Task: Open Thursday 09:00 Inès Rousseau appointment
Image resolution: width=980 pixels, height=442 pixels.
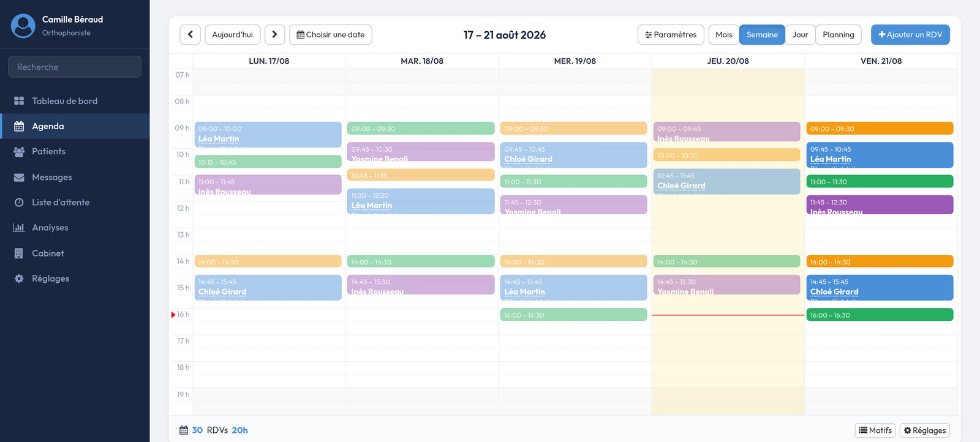Action: 727,132
